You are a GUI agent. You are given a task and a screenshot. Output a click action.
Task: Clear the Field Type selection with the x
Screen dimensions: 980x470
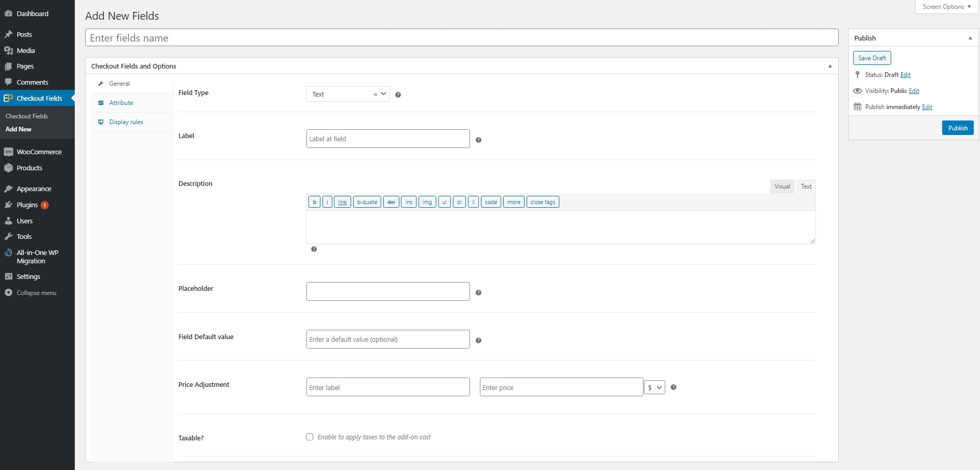[375, 95]
